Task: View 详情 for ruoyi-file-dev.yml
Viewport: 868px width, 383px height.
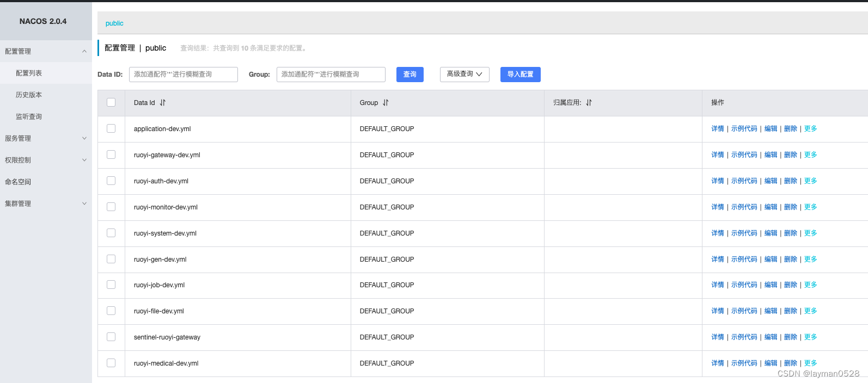Action: tap(718, 311)
